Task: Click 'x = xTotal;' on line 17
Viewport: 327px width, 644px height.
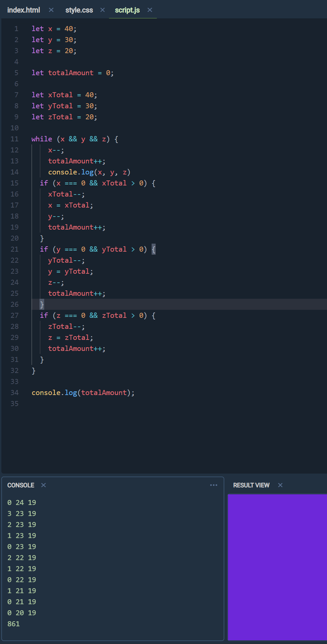Action: tap(71, 205)
